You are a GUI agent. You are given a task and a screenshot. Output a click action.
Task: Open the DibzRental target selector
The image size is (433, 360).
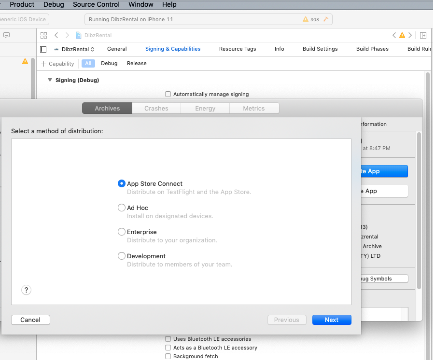74,49
